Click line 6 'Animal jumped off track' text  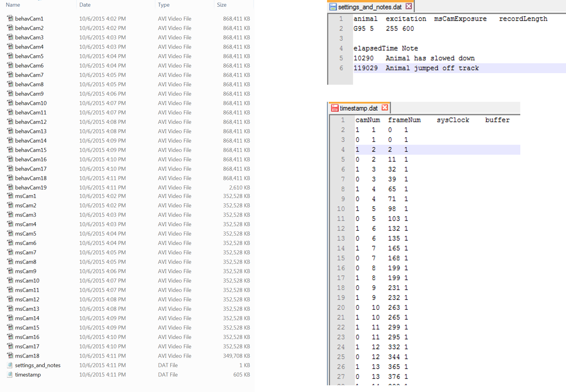coord(432,68)
